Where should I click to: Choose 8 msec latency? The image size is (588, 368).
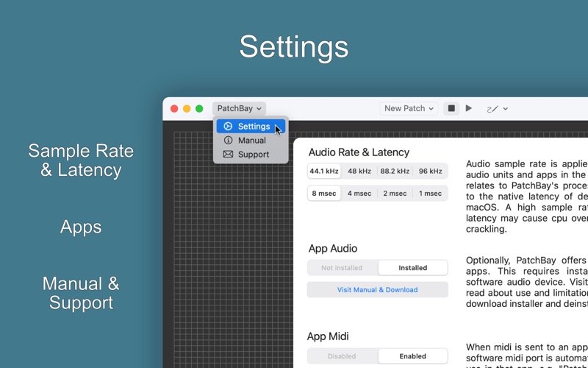pyautogui.click(x=324, y=194)
